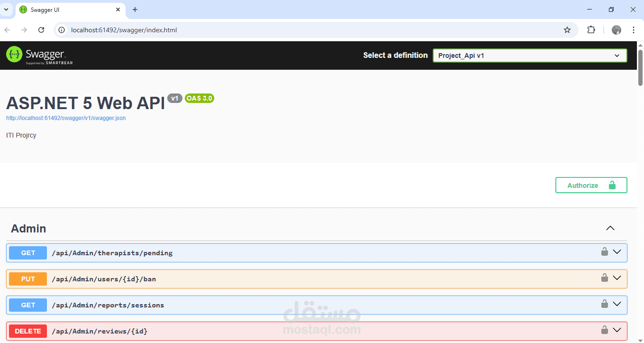
Task: Minimize the Chrome window
Action: coord(590,9)
